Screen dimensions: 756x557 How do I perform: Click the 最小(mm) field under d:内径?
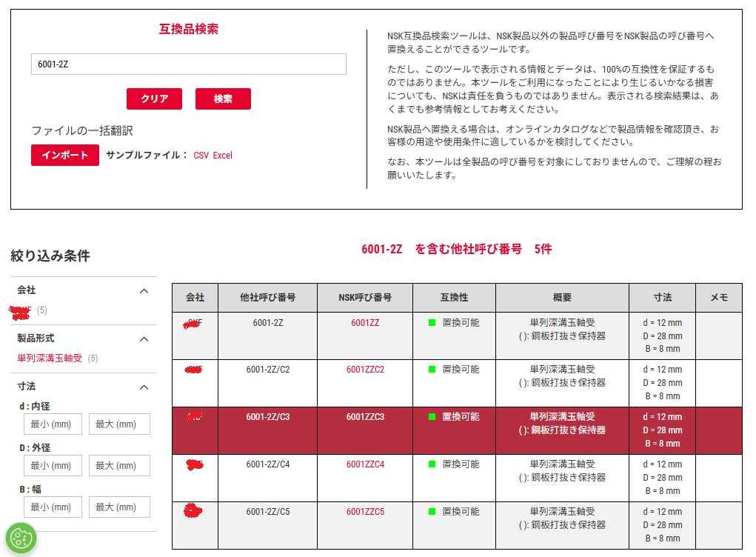[x=53, y=424]
